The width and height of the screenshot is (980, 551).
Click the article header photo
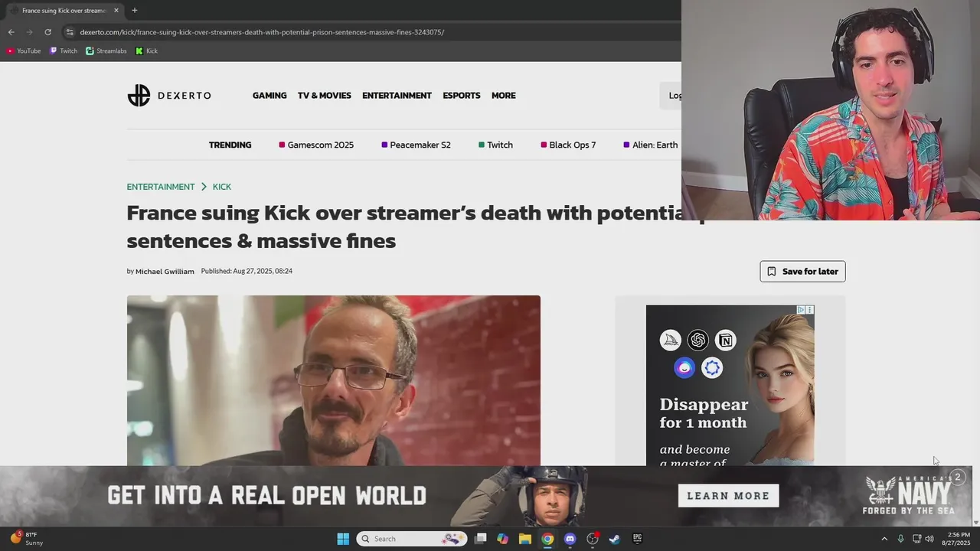[334, 380]
